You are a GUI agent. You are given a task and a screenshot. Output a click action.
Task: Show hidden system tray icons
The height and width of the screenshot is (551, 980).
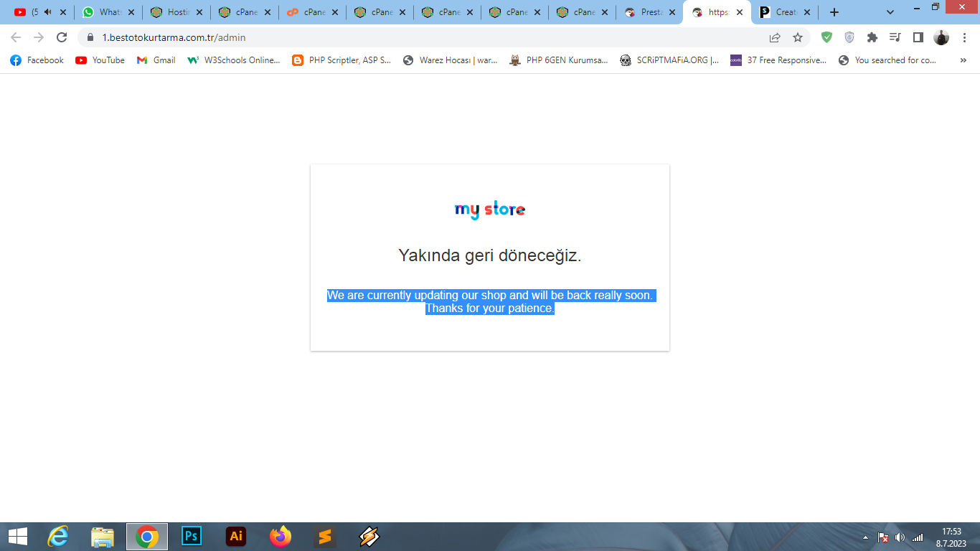coord(865,537)
